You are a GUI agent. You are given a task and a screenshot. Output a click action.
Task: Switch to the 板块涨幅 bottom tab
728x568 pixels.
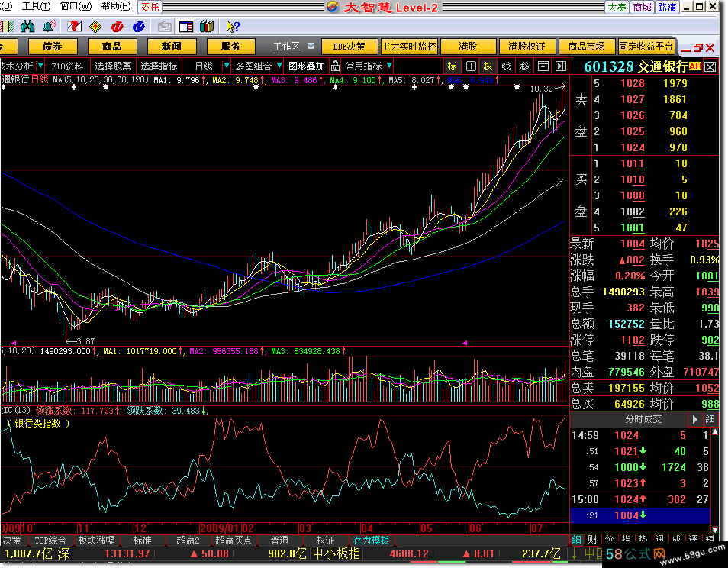click(97, 541)
